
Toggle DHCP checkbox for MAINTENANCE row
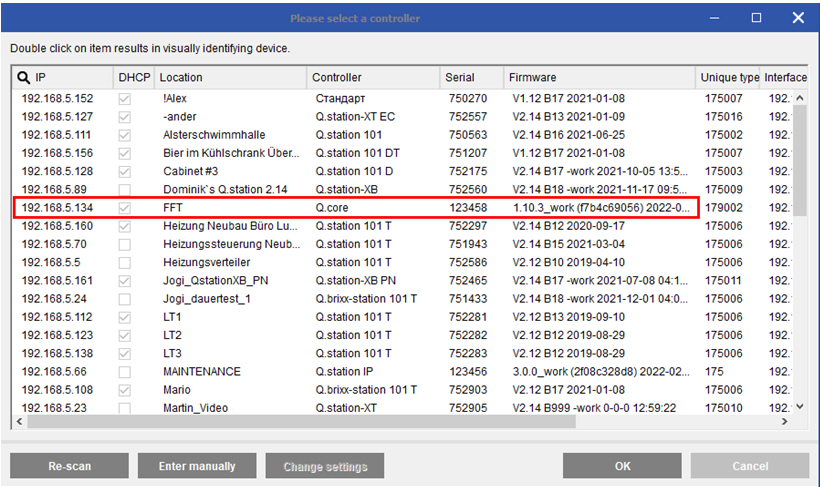[125, 372]
